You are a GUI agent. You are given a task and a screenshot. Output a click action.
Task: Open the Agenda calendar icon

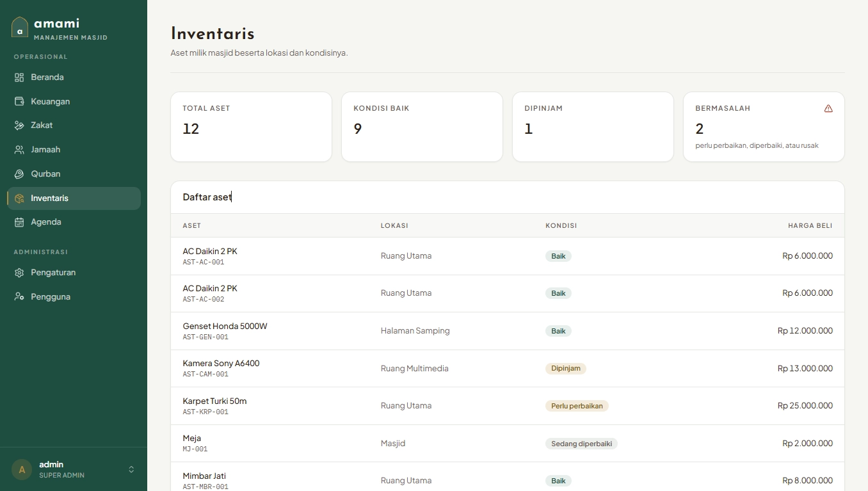(19, 222)
